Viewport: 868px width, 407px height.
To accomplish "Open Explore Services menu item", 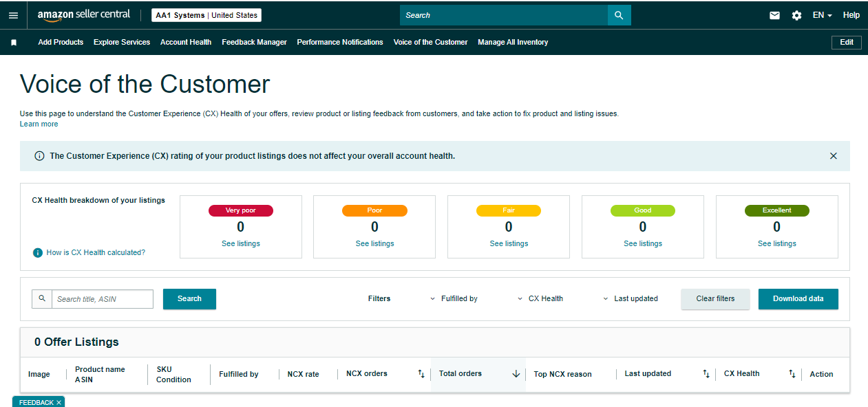I will click(122, 43).
